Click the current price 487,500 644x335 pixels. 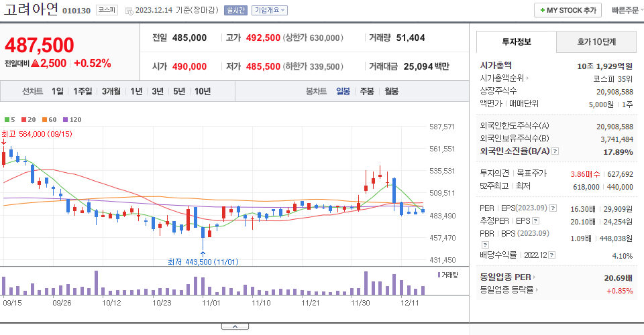coord(40,45)
